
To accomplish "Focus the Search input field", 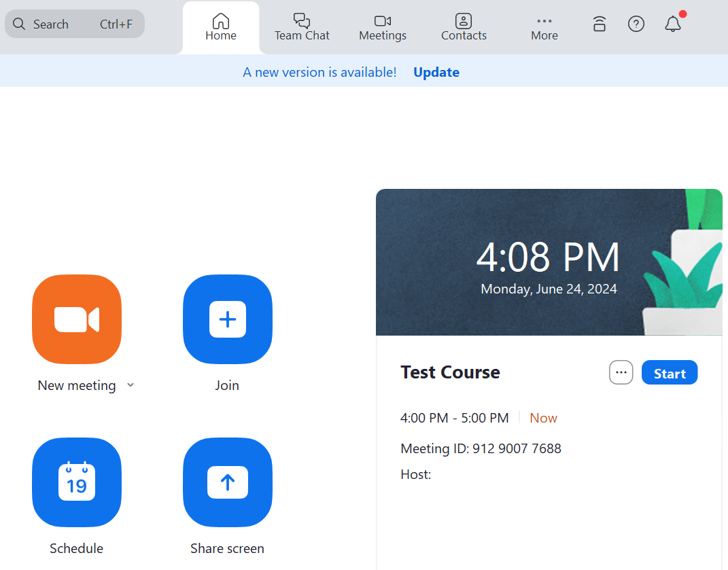I will pyautogui.click(x=75, y=24).
